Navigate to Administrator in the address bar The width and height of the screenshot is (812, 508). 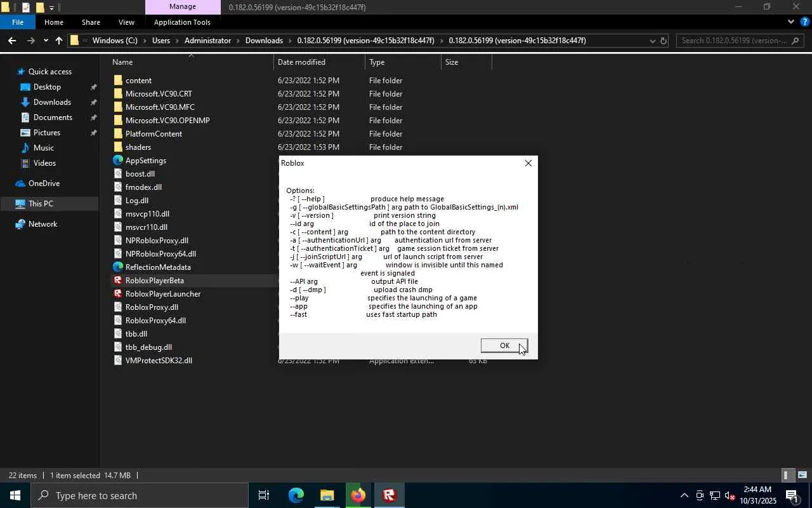click(x=208, y=41)
